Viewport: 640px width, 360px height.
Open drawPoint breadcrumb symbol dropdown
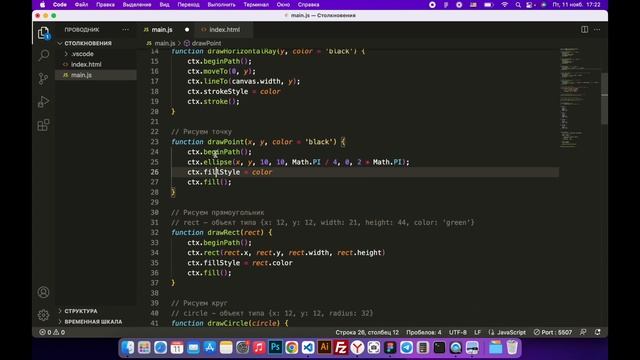(x=202, y=43)
